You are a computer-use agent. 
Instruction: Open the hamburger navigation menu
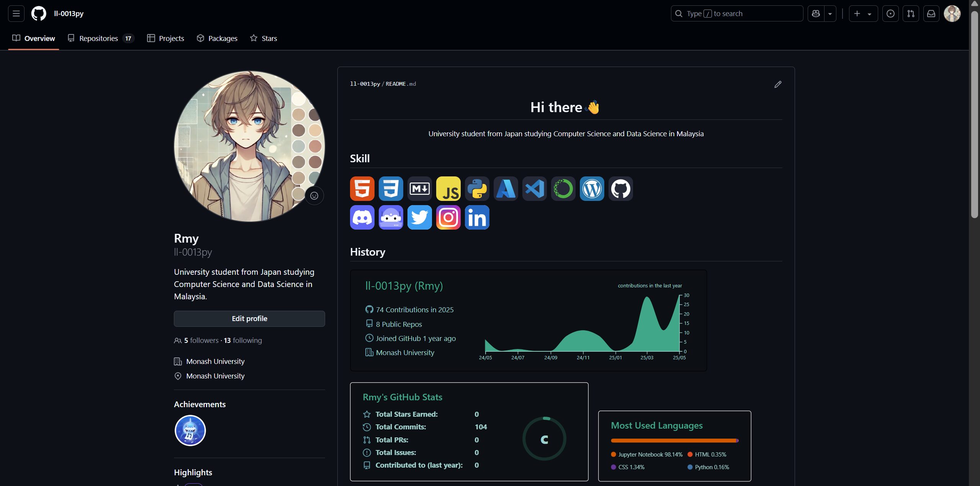point(16,13)
